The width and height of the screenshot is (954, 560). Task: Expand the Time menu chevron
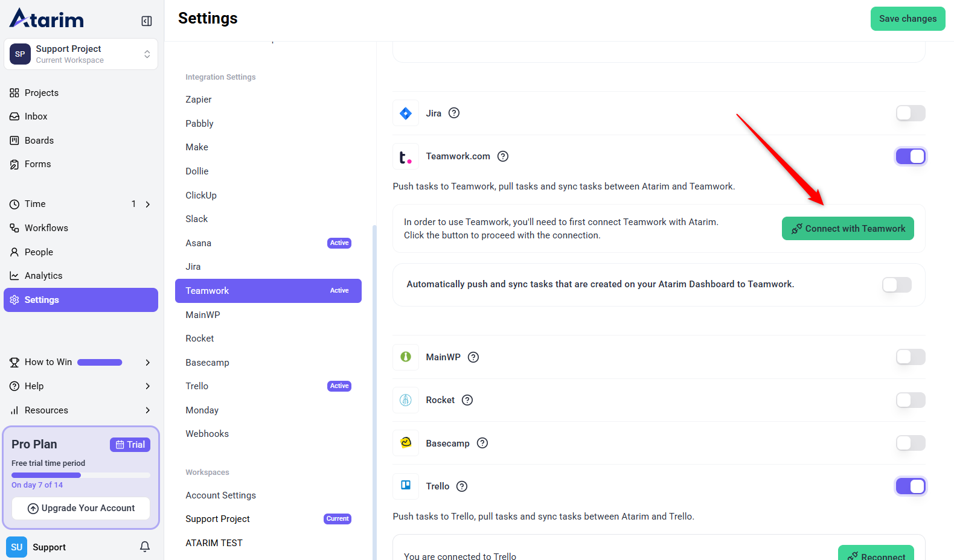(x=148, y=205)
